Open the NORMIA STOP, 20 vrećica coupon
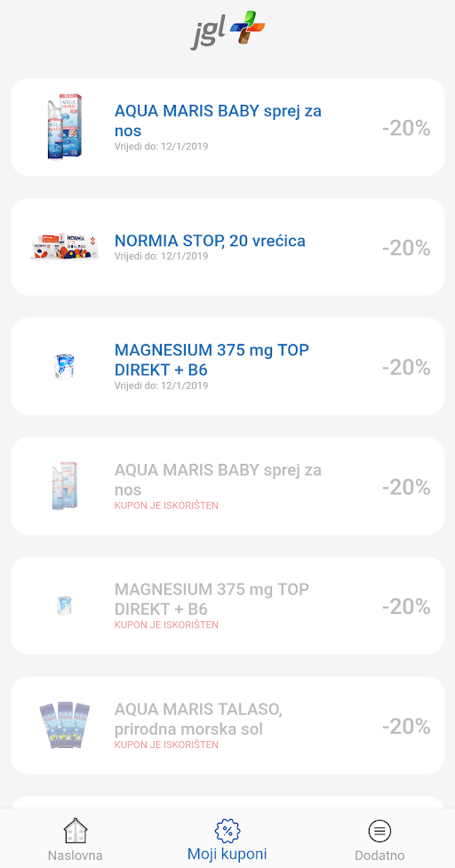Viewport: 455px width, 868px height. pyautogui.click(x=227, y=247)
